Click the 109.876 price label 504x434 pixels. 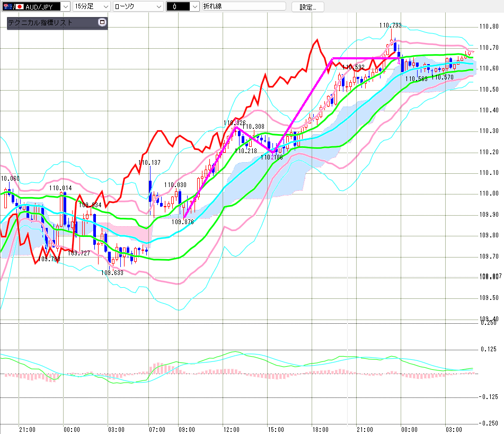point(182,222)
